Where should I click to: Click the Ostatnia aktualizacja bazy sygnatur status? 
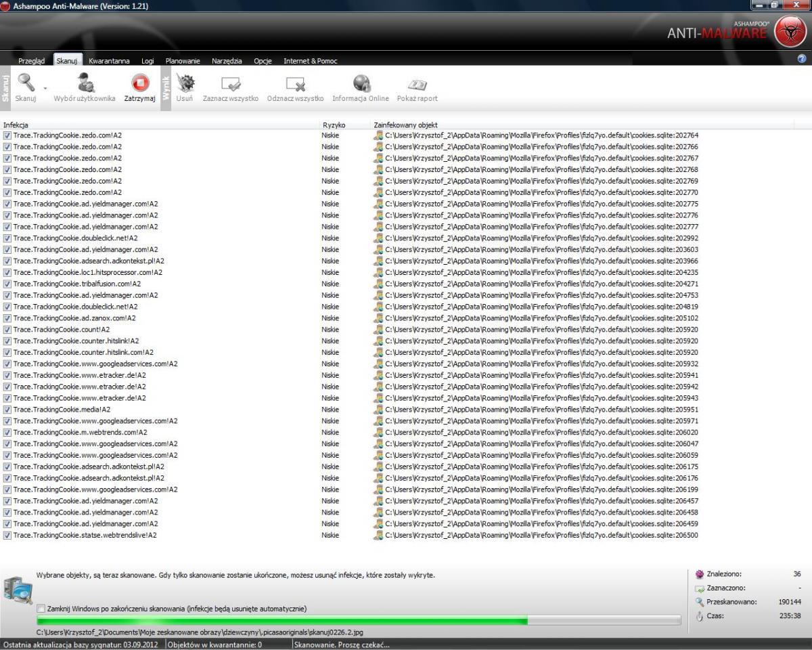[80, 645]
